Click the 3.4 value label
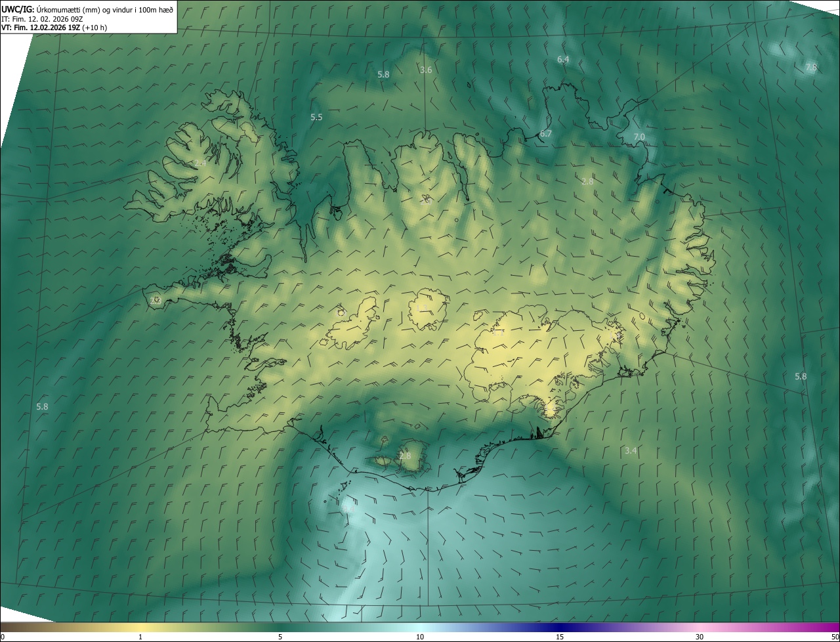This screenshot has height=642, width=840. pyautogui.click(x=631, y=451)
